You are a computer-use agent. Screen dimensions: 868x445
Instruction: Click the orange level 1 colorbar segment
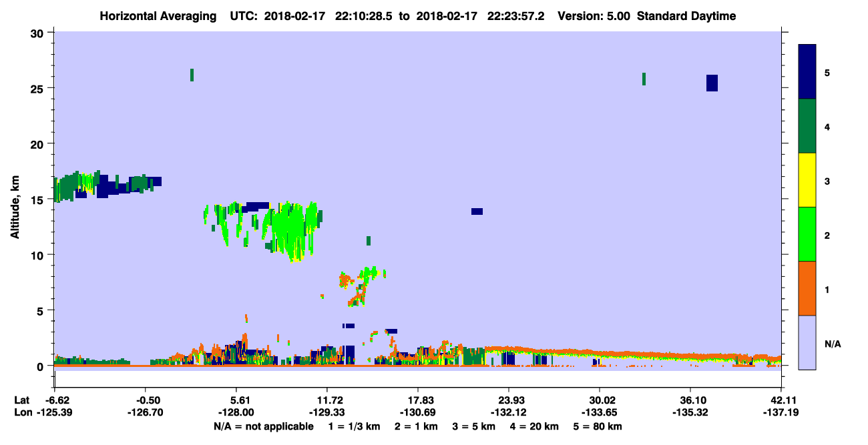click(x=807, y=288)
